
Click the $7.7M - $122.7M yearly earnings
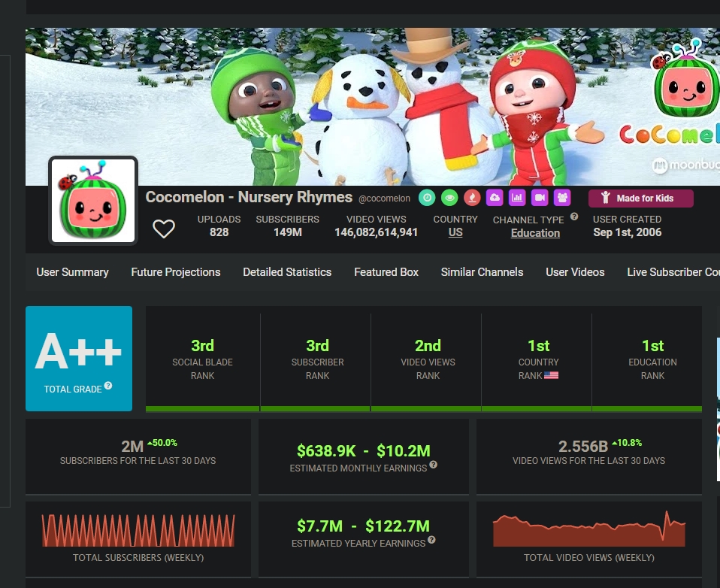click(363, 526)
